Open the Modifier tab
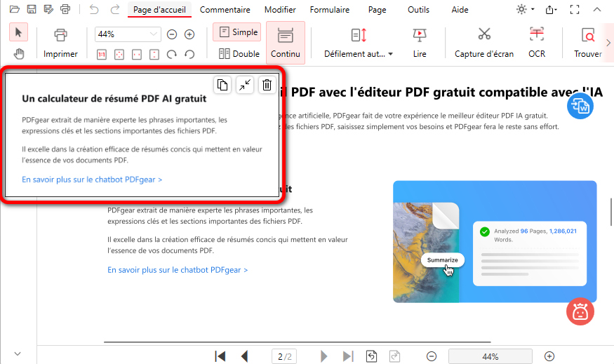This screenshot has width=614, height=364. tap(280, 10)
